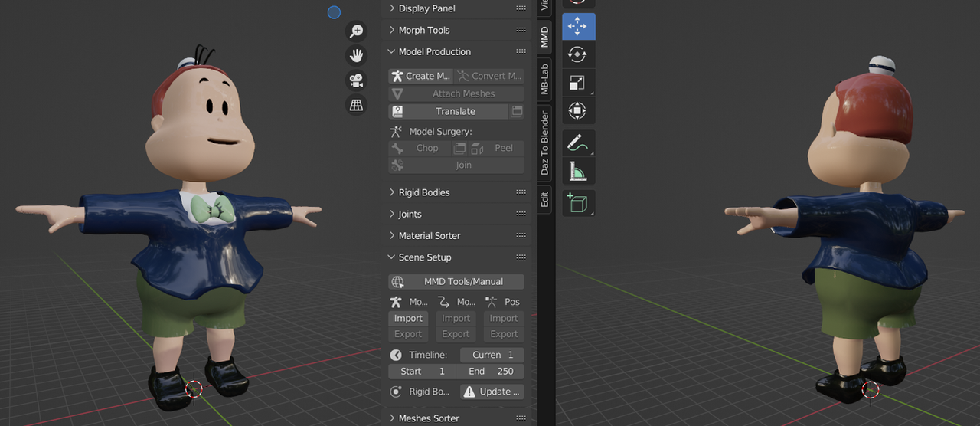Click drag grip of Display Panel header
Screen dimensions: 980x426
pyautogui.click(x=521, y=8)
